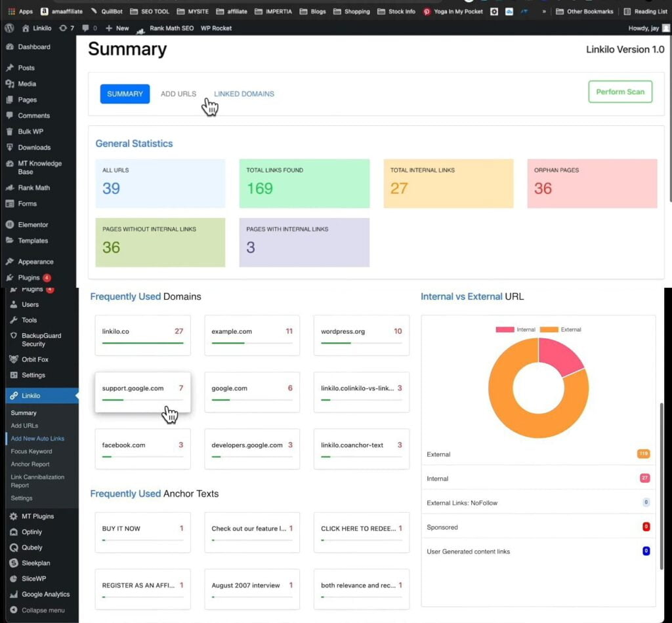Open the MYSITE bookmarks folder

pos(192,12)
